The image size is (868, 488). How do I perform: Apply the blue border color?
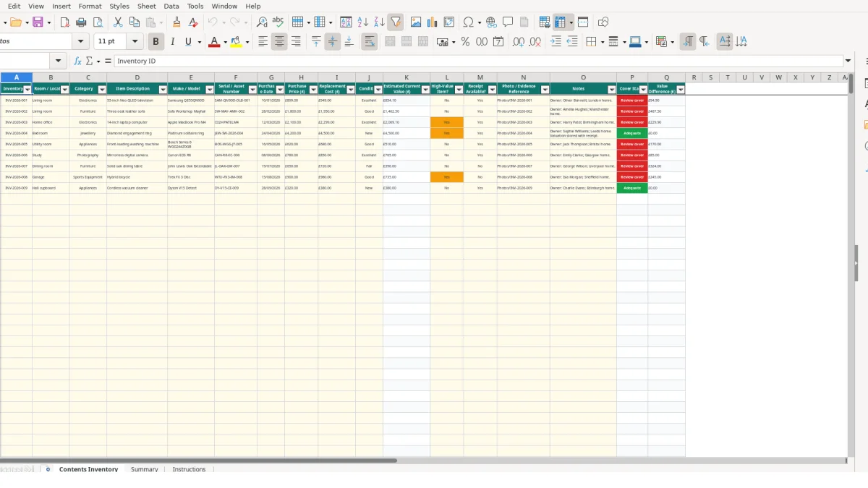coord(634,42)
